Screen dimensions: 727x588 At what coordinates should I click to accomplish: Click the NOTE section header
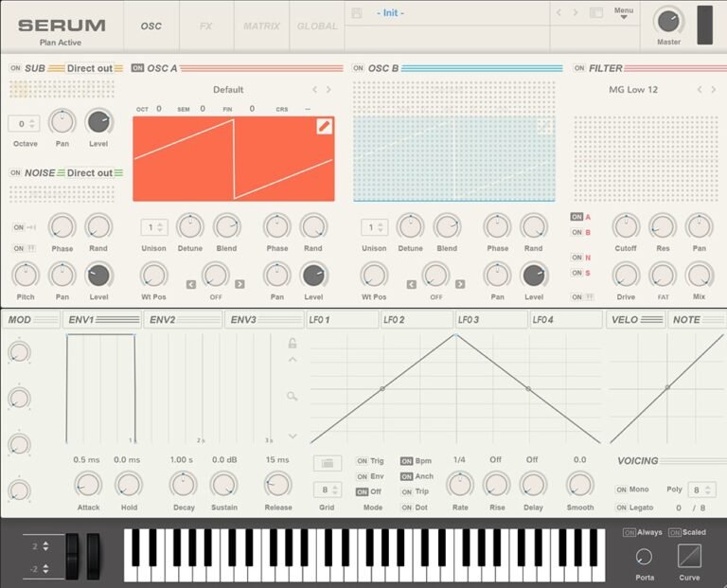pos(697,319)
